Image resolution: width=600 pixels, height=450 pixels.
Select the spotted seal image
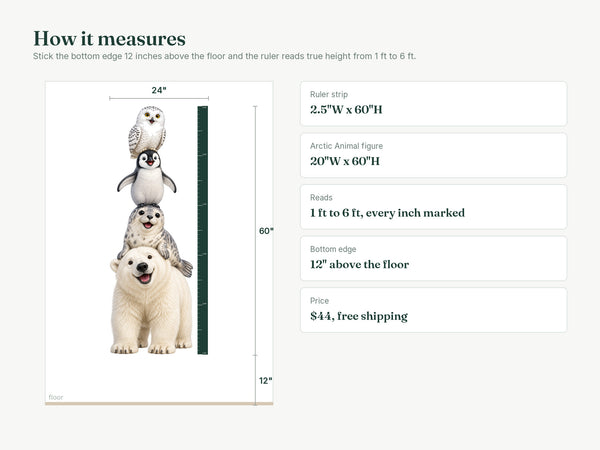click(153, 236)
